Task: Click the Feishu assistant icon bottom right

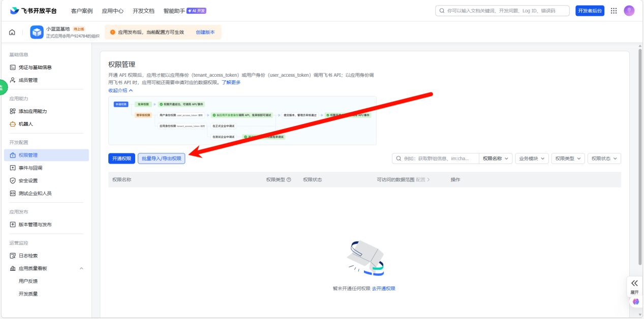Action: point(635,301)
